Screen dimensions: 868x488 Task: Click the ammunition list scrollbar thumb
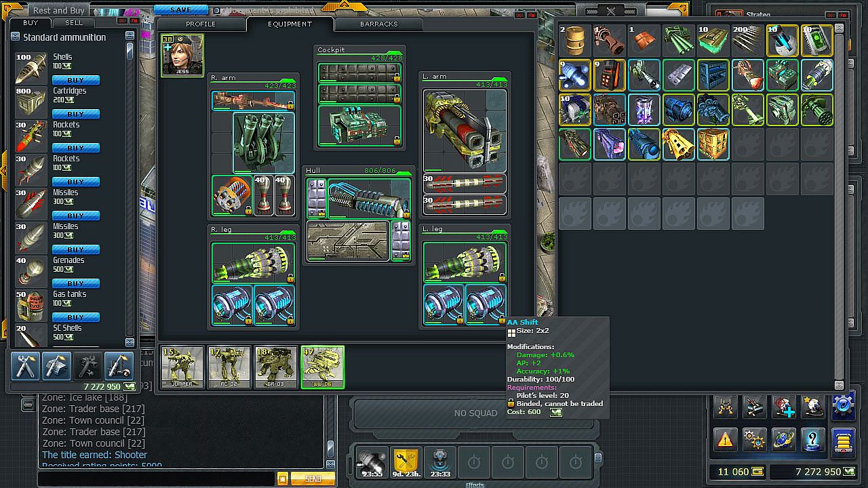[130, 51]
